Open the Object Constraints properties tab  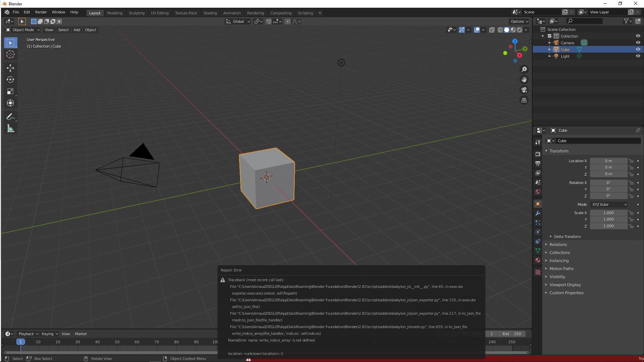coord(538,241)
